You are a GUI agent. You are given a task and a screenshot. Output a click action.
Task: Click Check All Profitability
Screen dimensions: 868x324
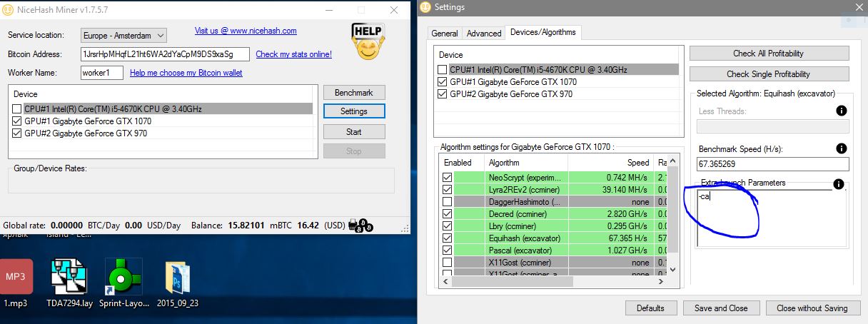pyautogui.click(x=769, y=54)
